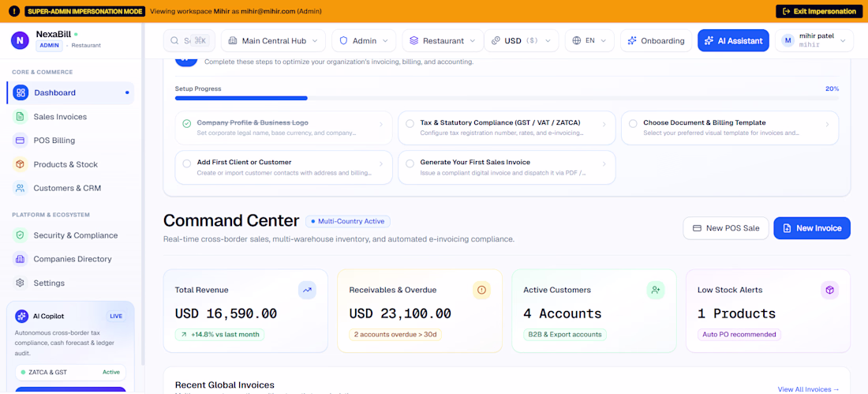Toggle the Add First Client or Customer circle

tap(186, 163)
